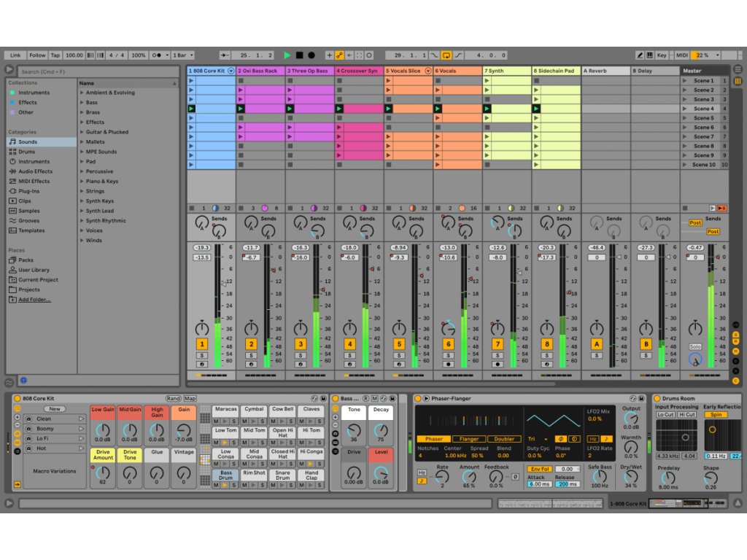This screenshot has width=747, height=560.
Task: Click the Grooves category icon
Action: (12, 220)
